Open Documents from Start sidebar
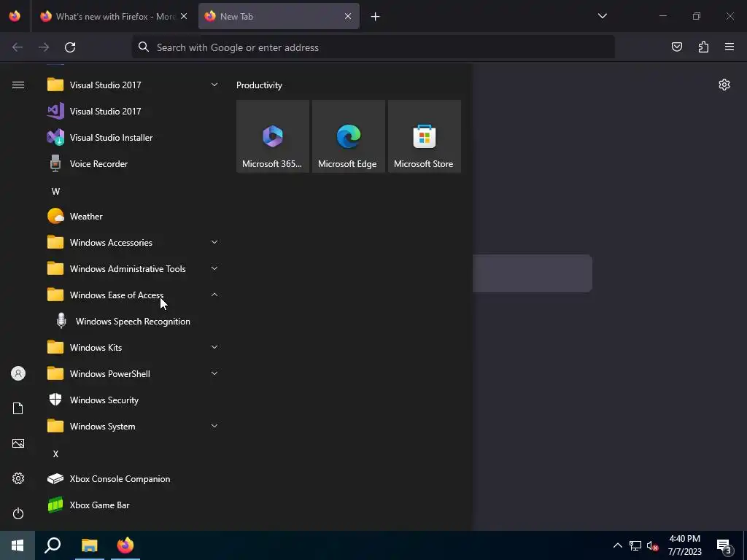Screen dimensions: 747x560 18,408
